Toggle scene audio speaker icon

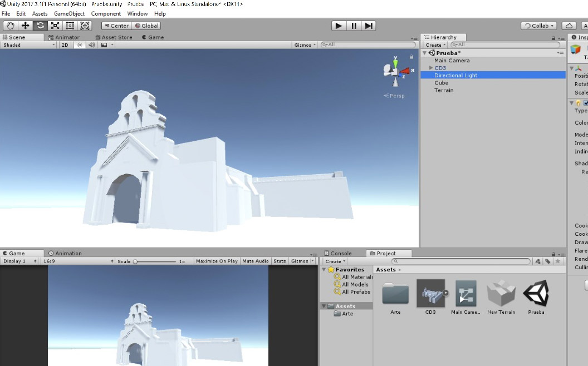pos(91,45)
